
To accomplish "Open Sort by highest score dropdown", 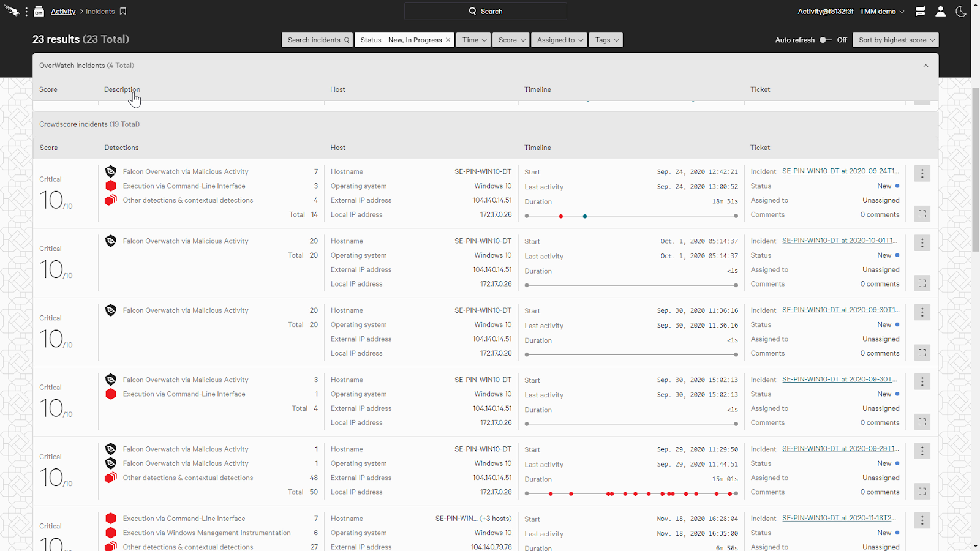I will click(895, 40).
